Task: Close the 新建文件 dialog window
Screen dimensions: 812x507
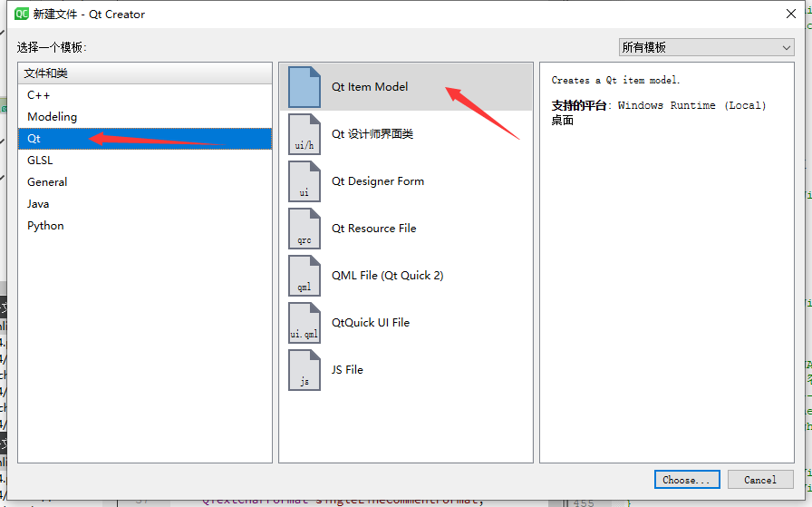Action: coord(791,14)
